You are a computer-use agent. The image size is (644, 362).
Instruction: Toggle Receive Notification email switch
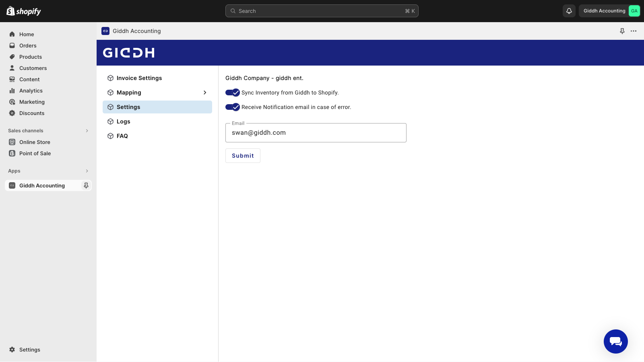233,107
